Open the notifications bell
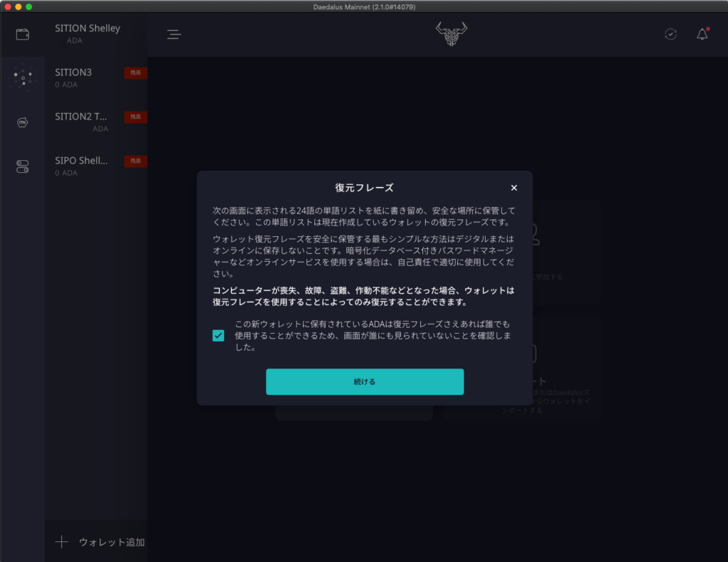The width and height of the screenshot is (728, 562). tap(702, 34)
